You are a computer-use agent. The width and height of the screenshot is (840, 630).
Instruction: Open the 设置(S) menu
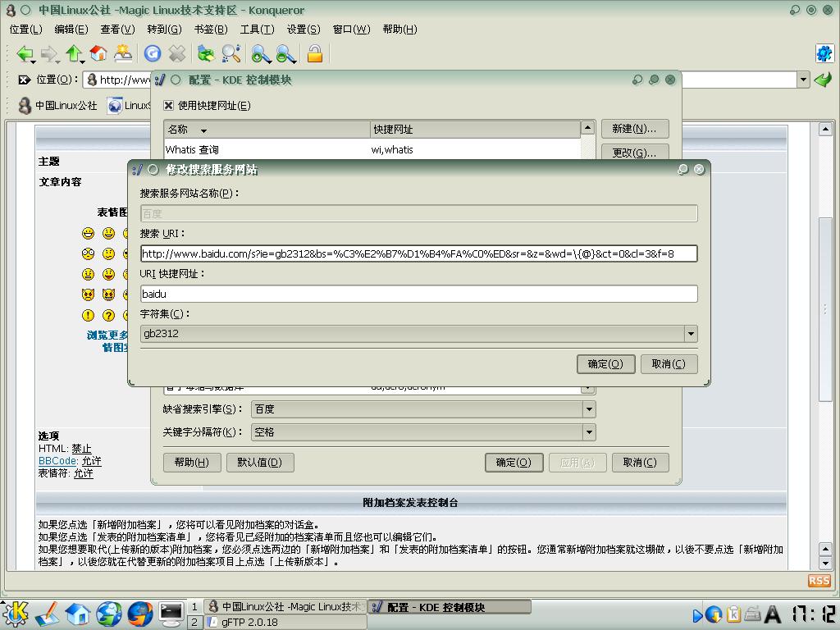pyautogui.click(x=304, y=29)
